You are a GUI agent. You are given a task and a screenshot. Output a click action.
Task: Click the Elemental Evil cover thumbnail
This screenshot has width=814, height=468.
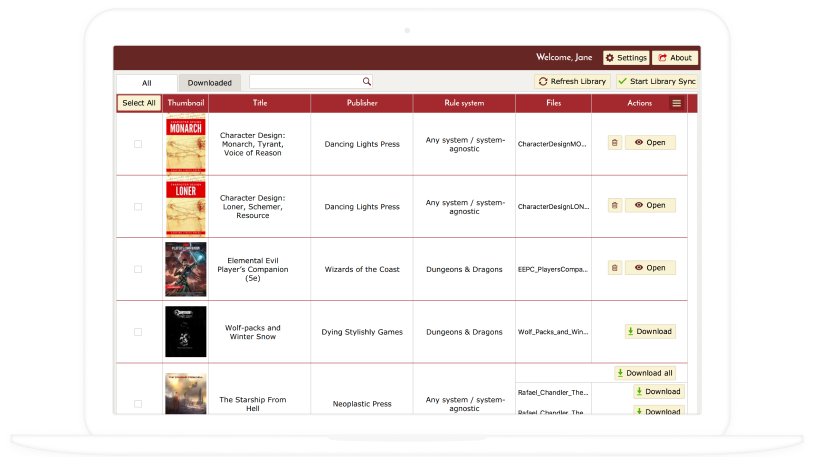pyautogui.click(x=185, y=269)
